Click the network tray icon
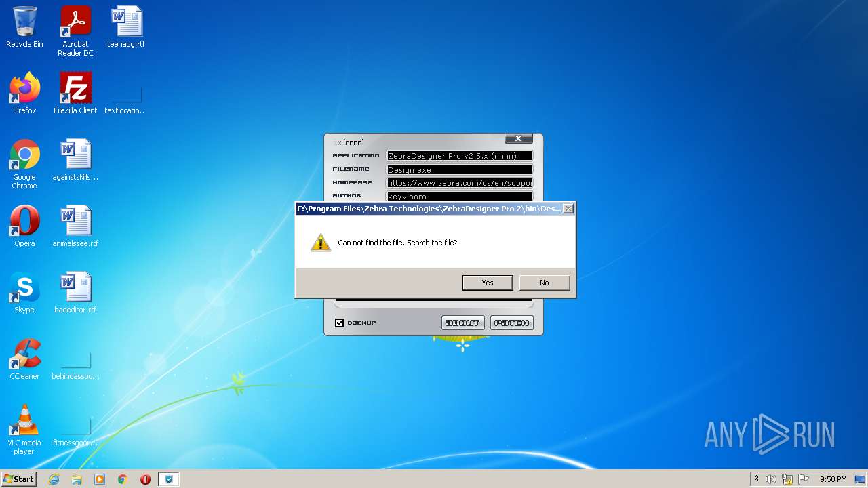The height and width of the screenshot is (488, 868). click(787, 479)
